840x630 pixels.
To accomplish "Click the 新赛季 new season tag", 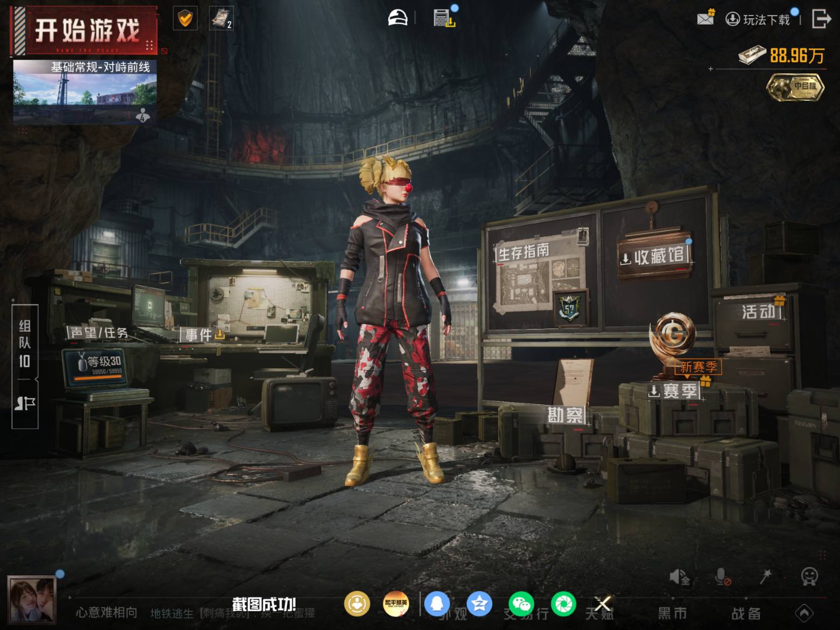I will (698, 367).
